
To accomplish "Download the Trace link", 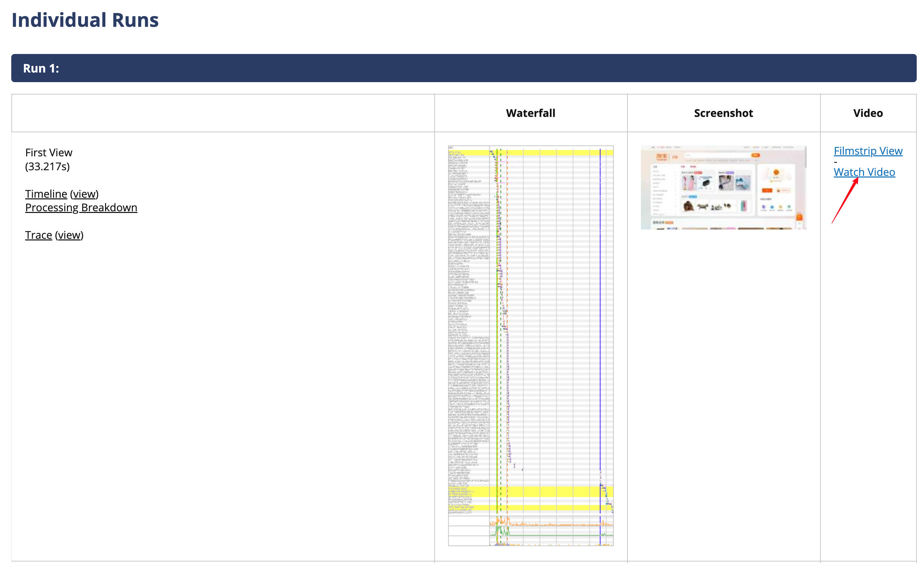I will coord(39,235).
